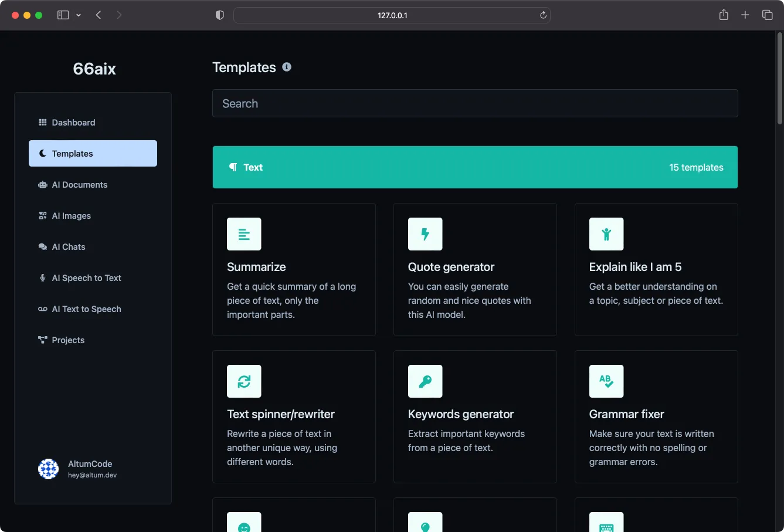Click the Quote generator lightning icon

point(425,234)
